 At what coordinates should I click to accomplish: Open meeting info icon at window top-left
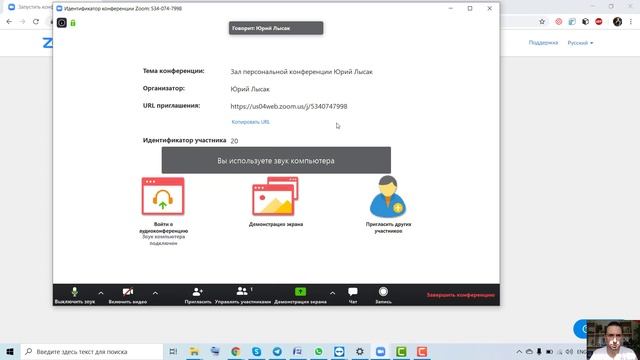tap(62, 23)
